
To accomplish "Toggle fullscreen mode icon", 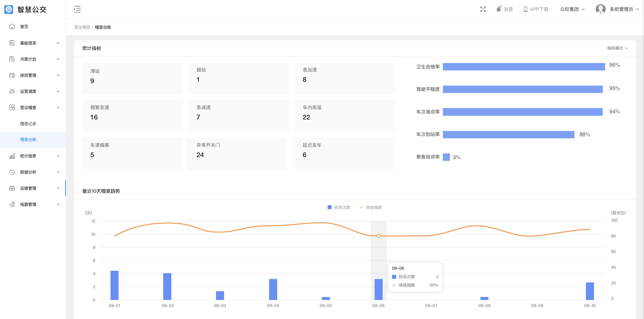I will (x=483, y=9).
